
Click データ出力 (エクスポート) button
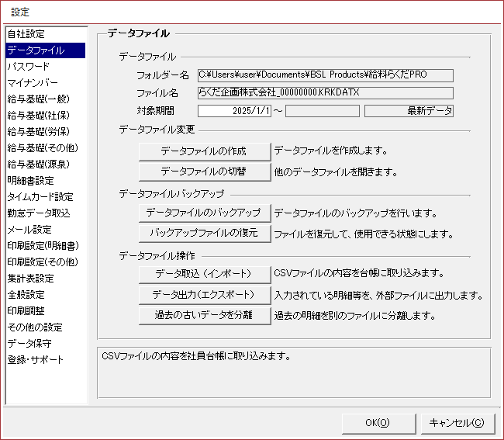(204, 295)
